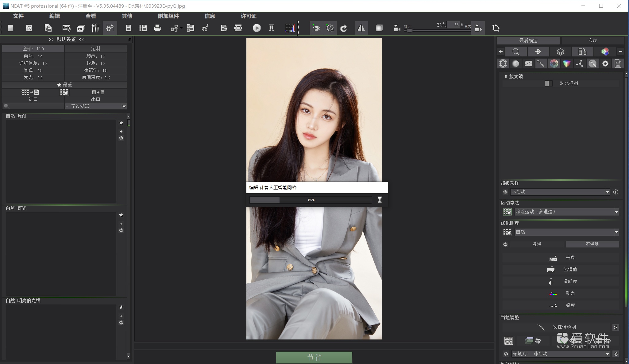The width and height of the screenshot is (629, 364).
Task: Click the 选择性绘图 button
Action: [x=557, y=327]
